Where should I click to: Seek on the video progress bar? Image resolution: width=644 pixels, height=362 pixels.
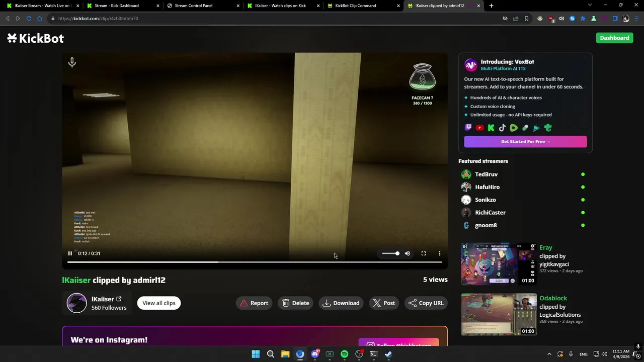[x=255, y=262]
